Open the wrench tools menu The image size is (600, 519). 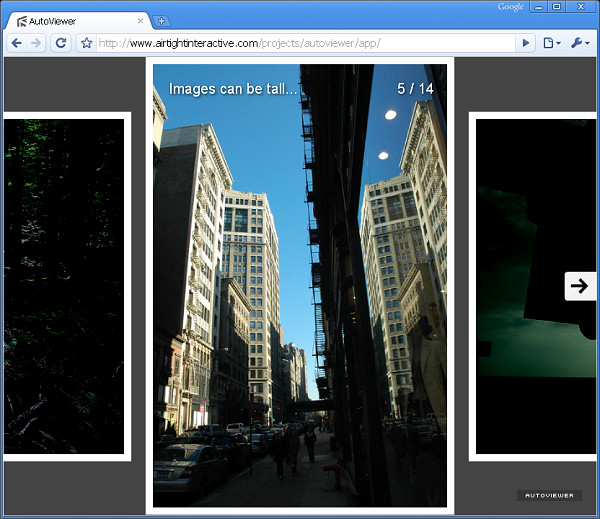[x=579, y=43]
